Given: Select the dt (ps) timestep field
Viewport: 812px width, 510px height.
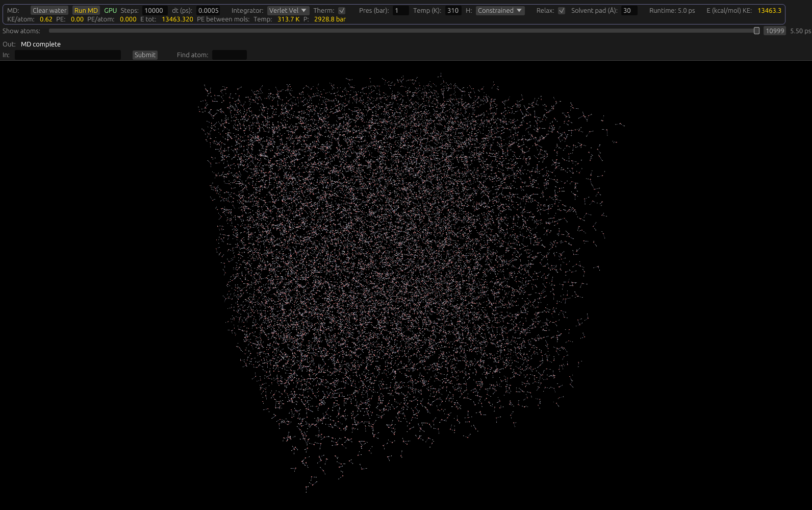Looking at the screenshot, I should (209, 11).
